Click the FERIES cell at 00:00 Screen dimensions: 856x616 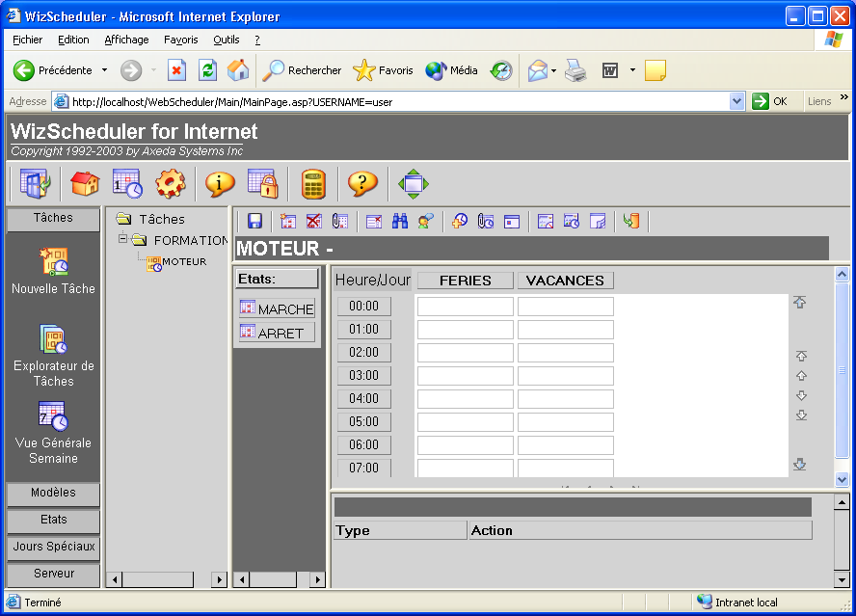(x=466, y=307)
